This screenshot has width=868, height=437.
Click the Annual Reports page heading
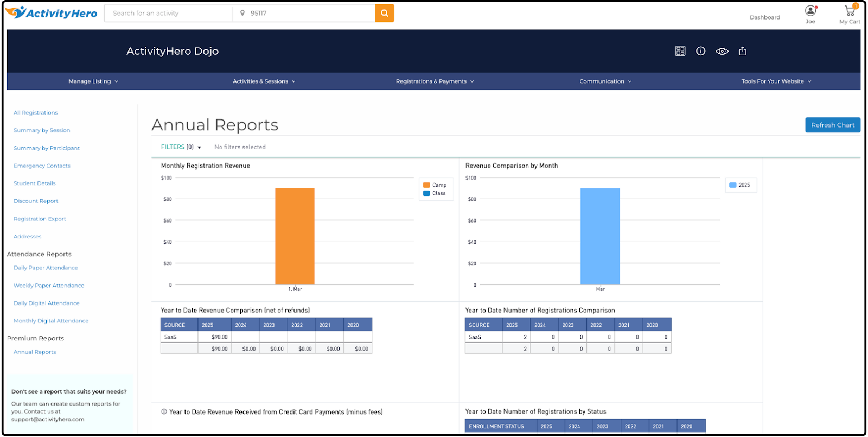215,125
